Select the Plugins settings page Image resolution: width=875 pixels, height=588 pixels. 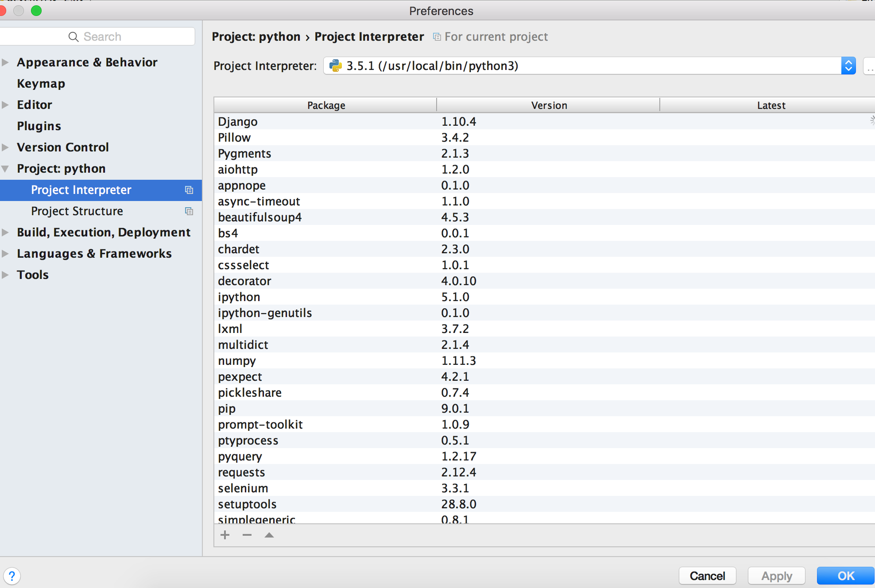pyautogui.click(x=39, y=126)
